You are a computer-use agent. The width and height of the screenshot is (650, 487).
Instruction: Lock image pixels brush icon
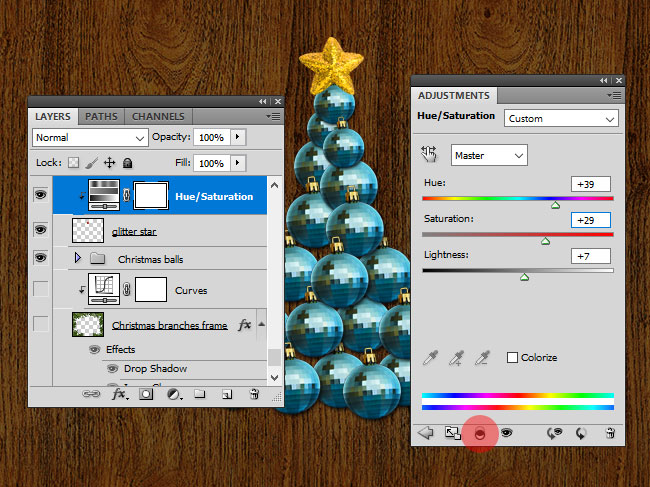click(92, 162)
